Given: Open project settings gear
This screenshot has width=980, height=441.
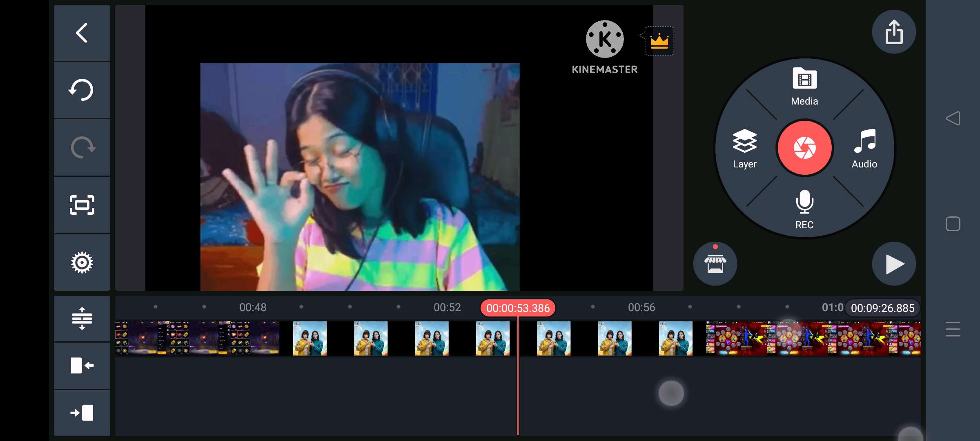Looking at the screenshot, I should (82, 263).
